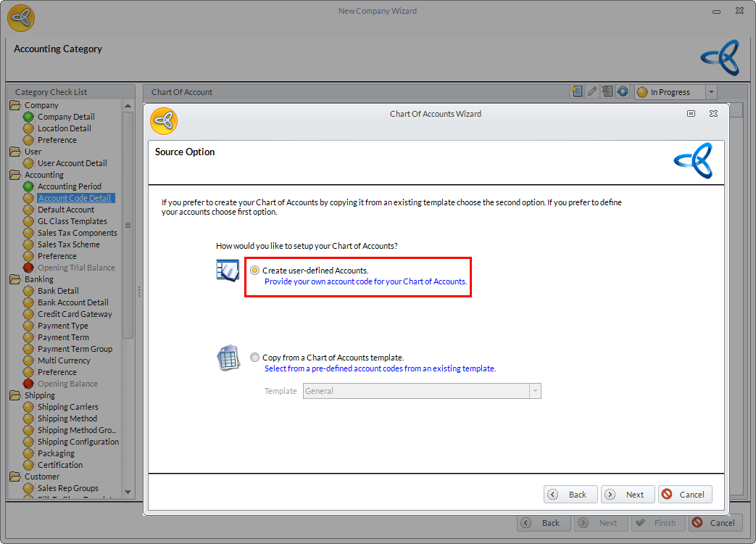Collapse the Shipping folder in the tree

15,395
